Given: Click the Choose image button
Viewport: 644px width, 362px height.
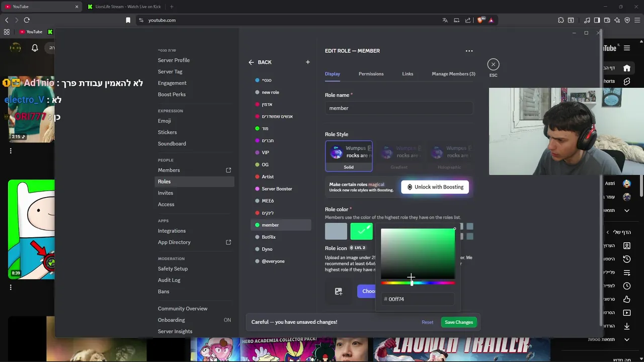Looking at the screenshot, I should [x=366, y=291].
